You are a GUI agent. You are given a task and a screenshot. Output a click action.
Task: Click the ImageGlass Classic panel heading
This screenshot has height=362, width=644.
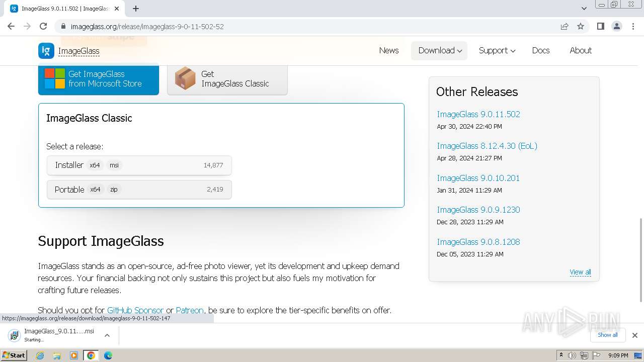[89, 118]
